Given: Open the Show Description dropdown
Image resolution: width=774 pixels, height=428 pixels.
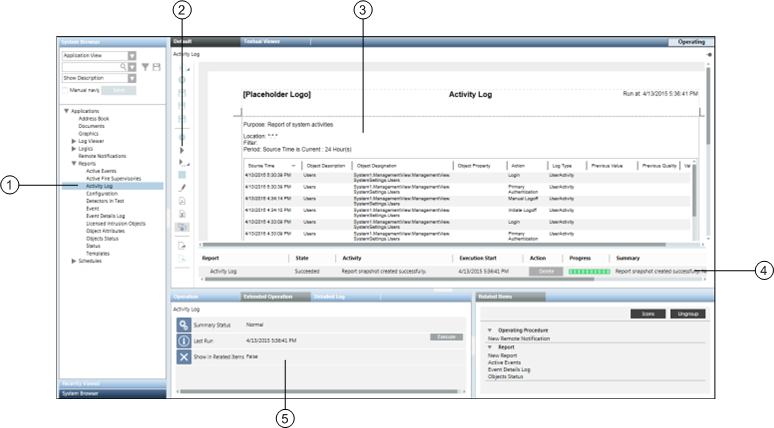Looking at the screenshot, I should coord(132,77).
